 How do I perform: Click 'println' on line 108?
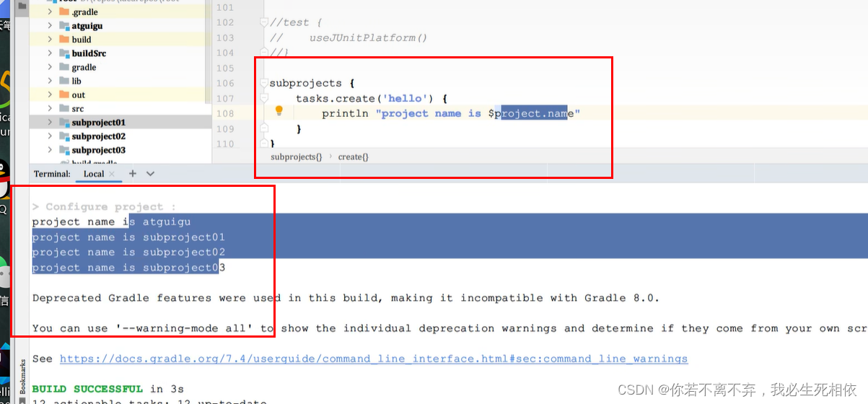click(x=346, y=113)
